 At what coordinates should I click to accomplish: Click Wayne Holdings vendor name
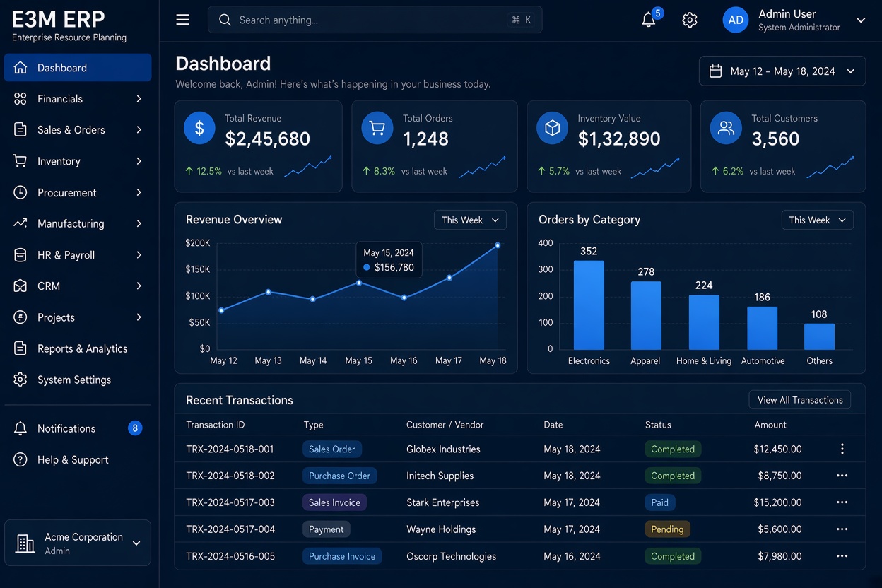tap(441, 529)
